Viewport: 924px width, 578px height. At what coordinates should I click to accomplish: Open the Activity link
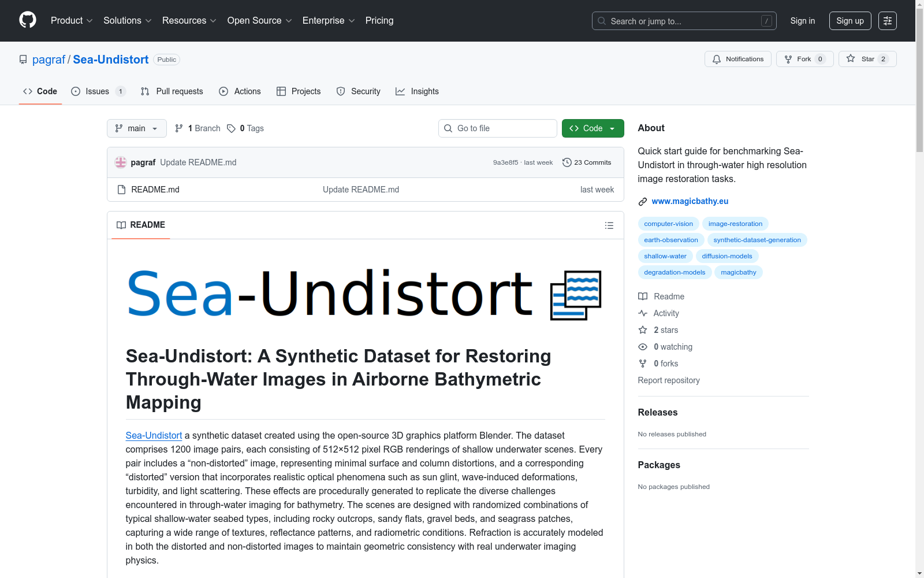pos(658,313)
